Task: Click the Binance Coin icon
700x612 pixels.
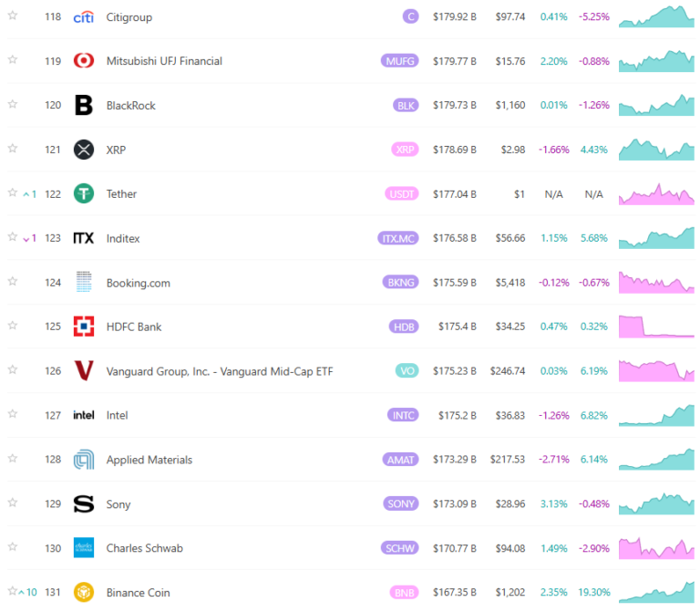Action: (84, 593)
